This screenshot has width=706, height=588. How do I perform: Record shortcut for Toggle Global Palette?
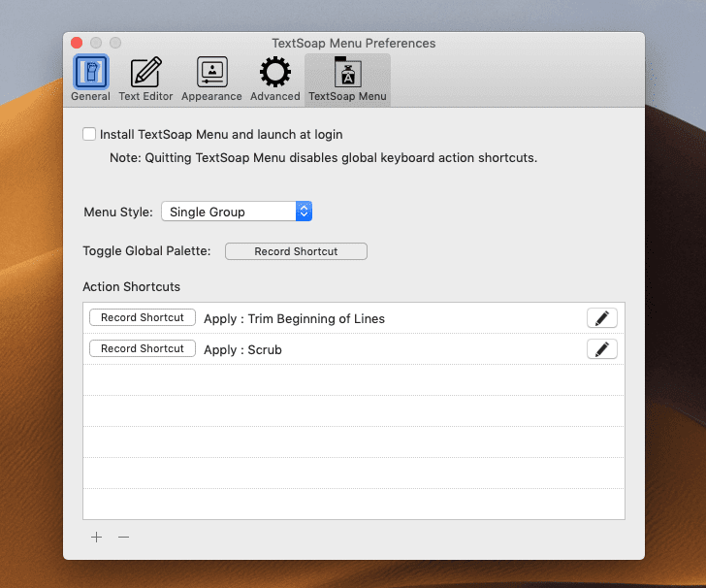[x=296, y=251]
